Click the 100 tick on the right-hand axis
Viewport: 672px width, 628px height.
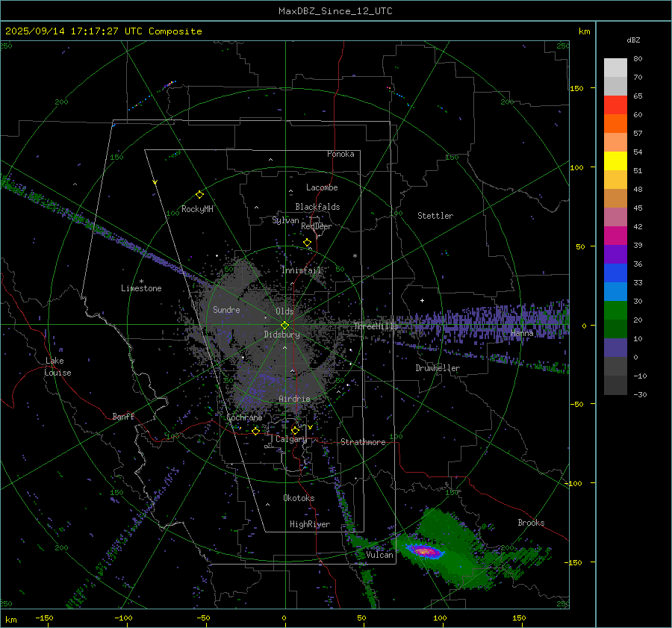coord(576,167)
